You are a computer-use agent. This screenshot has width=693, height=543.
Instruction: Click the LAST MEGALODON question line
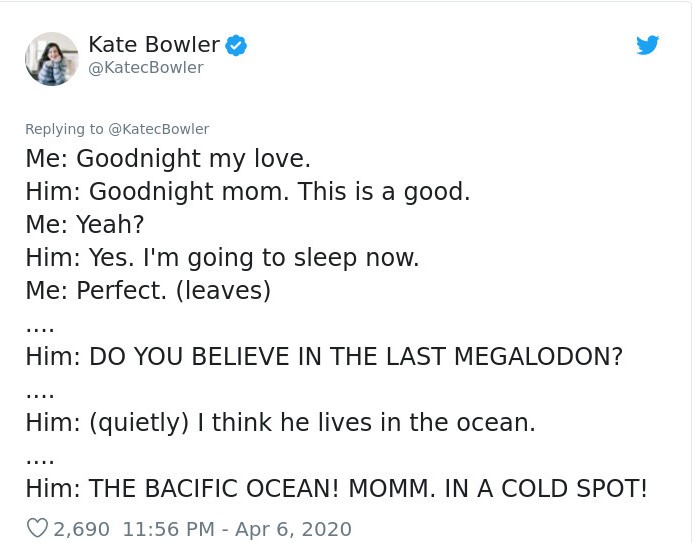click(324, 356)
